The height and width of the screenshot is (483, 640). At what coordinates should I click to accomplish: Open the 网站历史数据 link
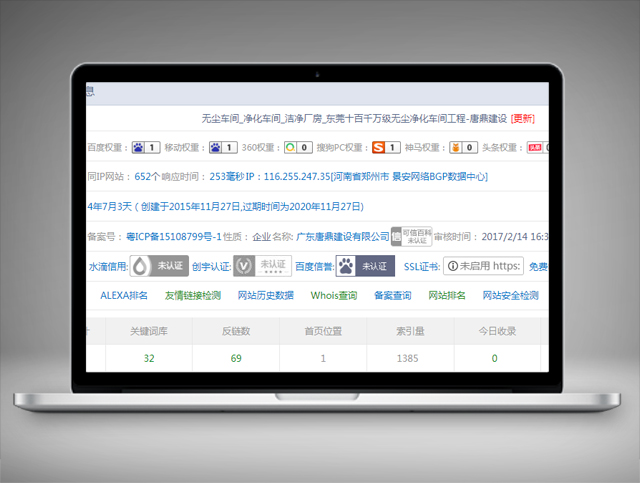point(266,295)
